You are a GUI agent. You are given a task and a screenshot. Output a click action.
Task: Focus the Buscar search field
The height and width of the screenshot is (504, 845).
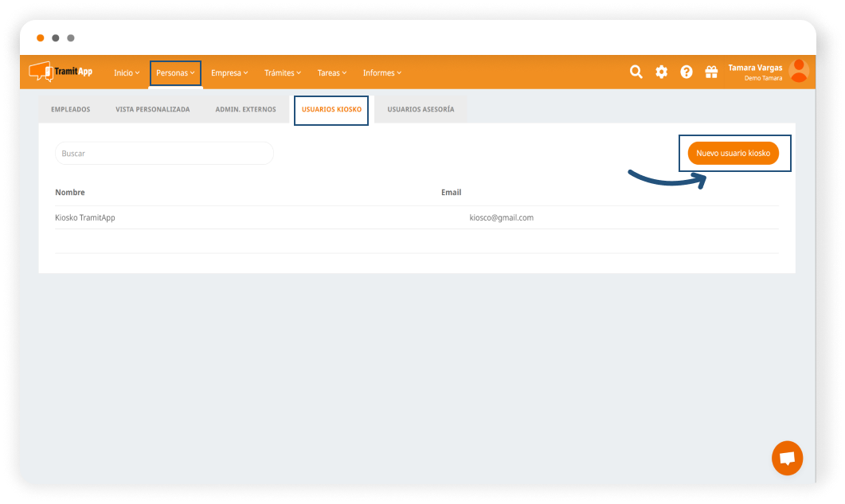pyautogui.click(x=164, y=153)
